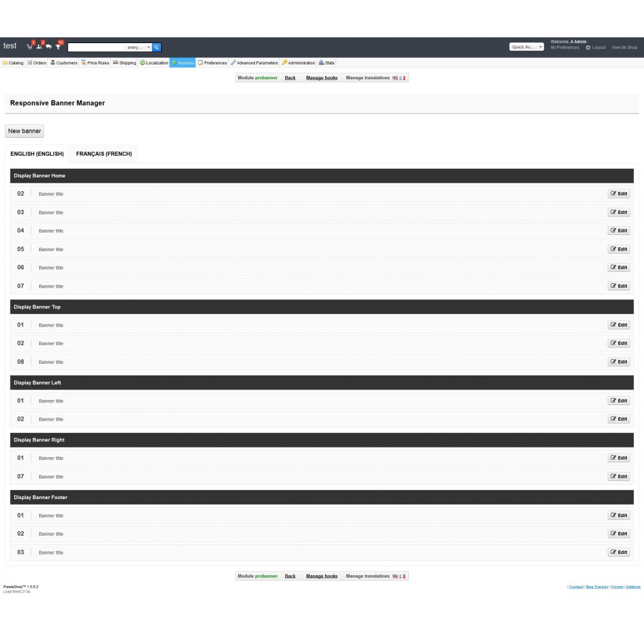Screen dimensions: 644x644
Task: Edit banner 04 under Display Banner Home
Action: [618, 231]
